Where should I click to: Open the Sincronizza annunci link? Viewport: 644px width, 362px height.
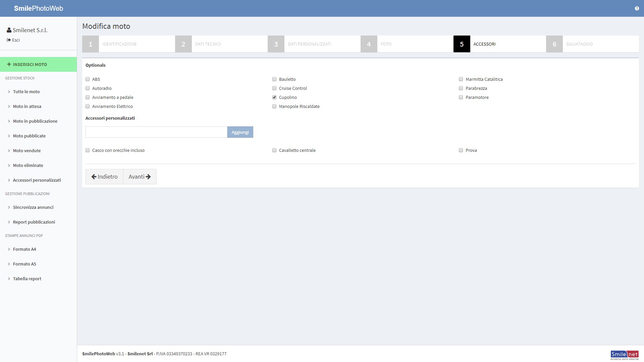(33, 207)
